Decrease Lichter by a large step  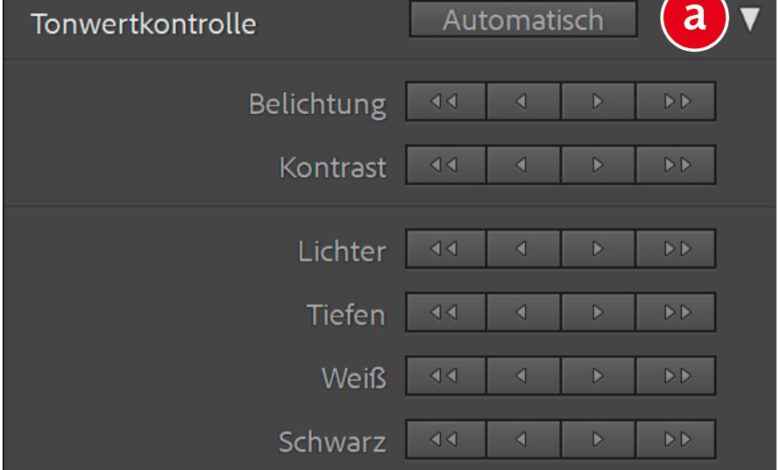[446, 249]
